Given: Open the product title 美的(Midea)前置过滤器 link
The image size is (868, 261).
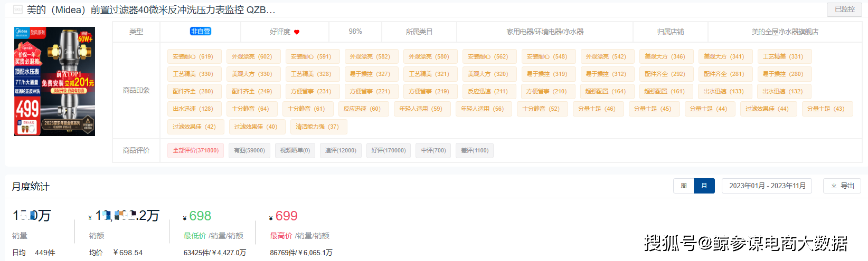Looking at the screenshot, I should (x=151, y=10).
